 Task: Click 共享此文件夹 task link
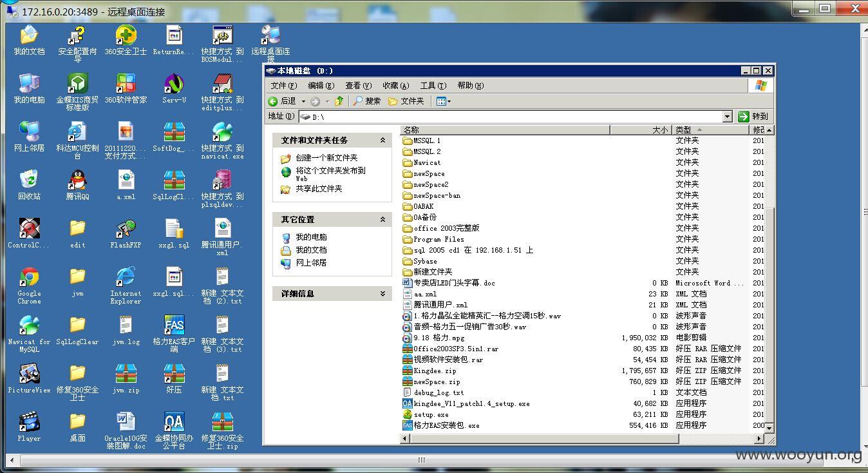[x=319, y=188]
